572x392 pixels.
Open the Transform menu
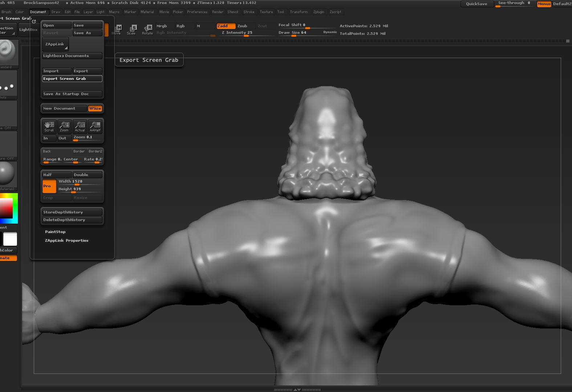click(x=299, y=12)
